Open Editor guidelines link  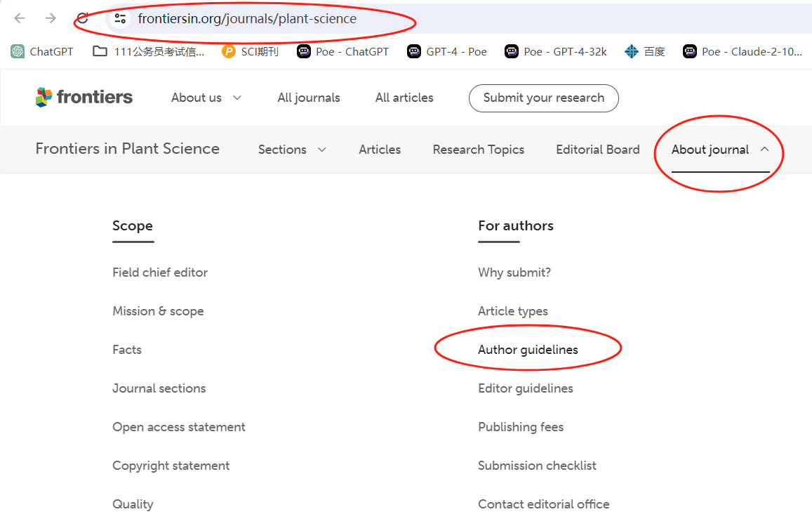(x=526, y=388)
